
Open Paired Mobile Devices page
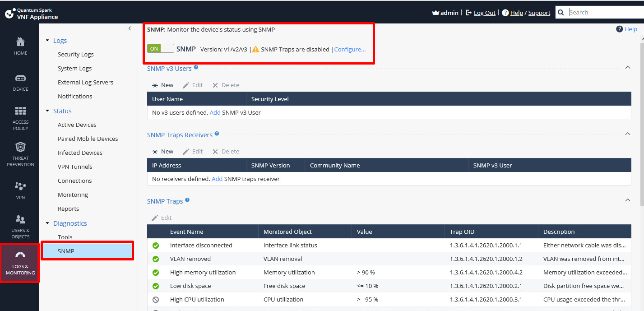coord(88,139)
